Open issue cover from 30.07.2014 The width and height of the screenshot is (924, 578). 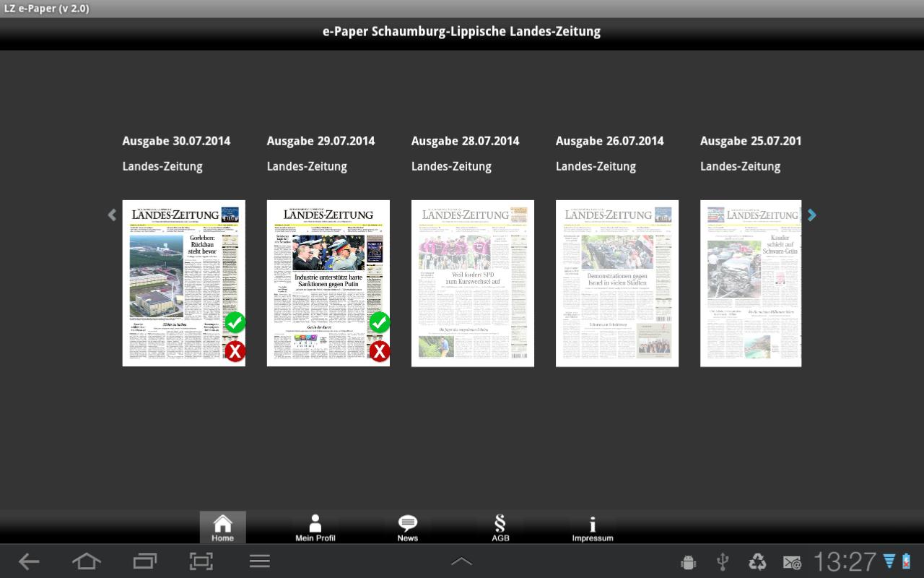point(184,283)
